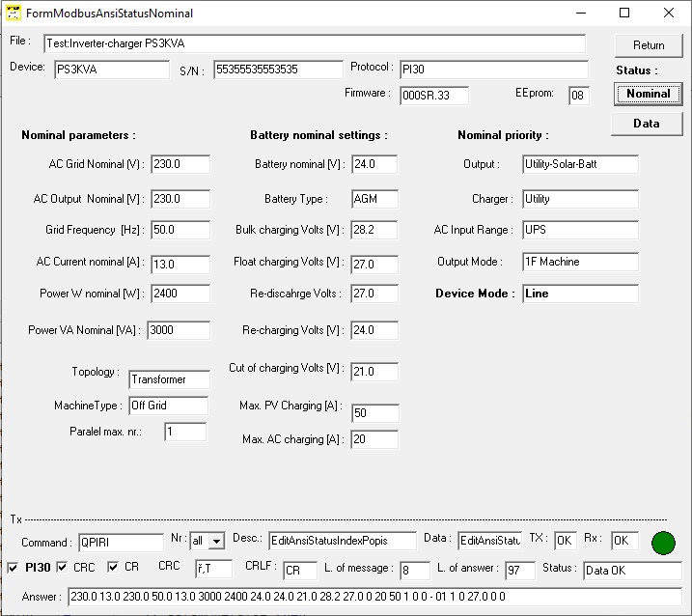Click the Firmware field 000SR.33
692x616 pixels.
coord(433,95)
